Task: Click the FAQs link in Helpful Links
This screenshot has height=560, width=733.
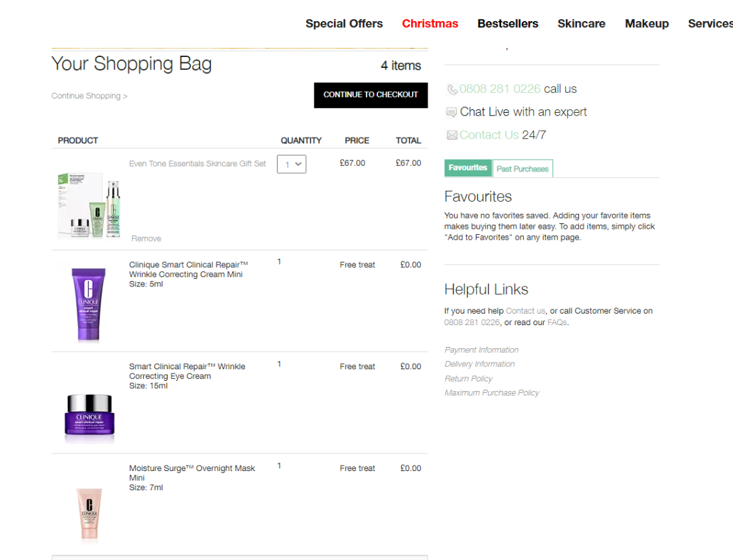Action: pos(557,322)
